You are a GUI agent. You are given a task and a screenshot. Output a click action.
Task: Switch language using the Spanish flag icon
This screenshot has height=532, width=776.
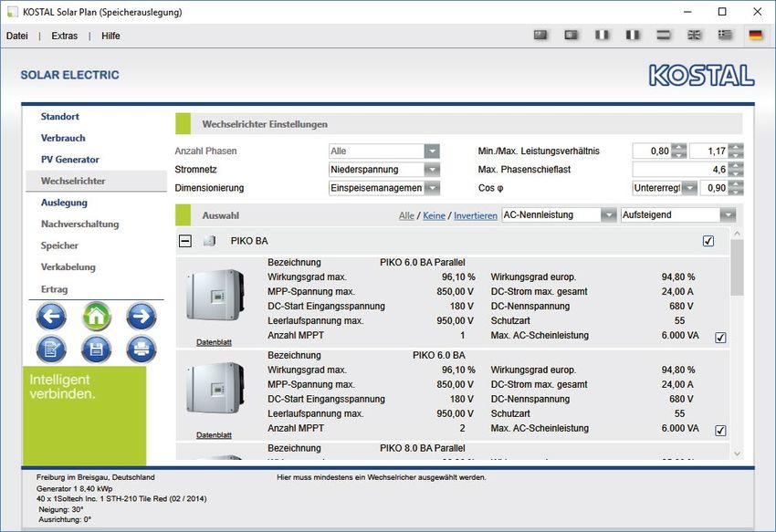point(663,36)
